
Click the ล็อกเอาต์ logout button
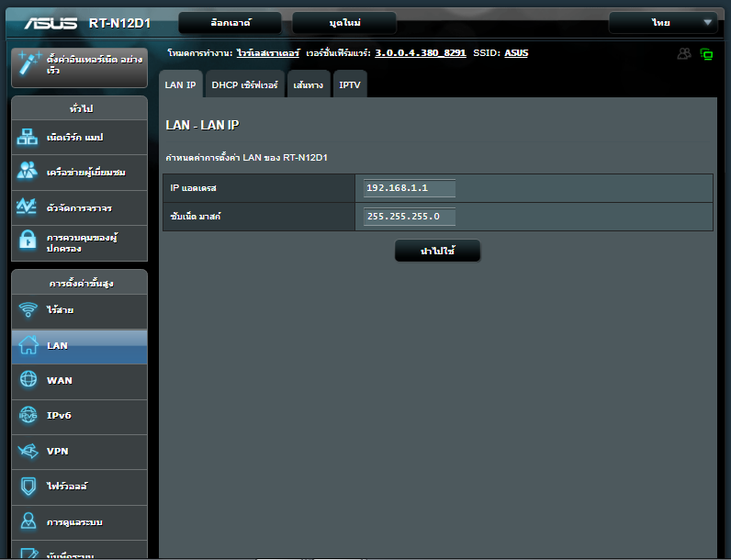[x=230, y=23]
